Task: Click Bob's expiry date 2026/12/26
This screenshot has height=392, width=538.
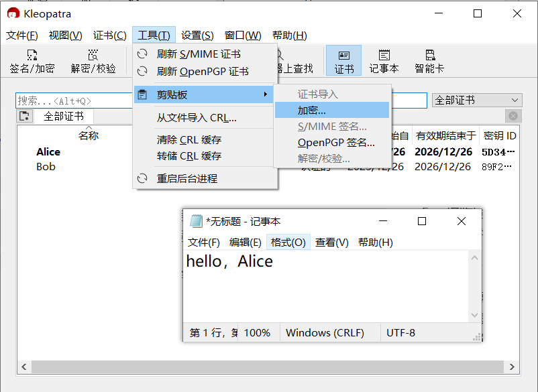Action: point(443,167)
